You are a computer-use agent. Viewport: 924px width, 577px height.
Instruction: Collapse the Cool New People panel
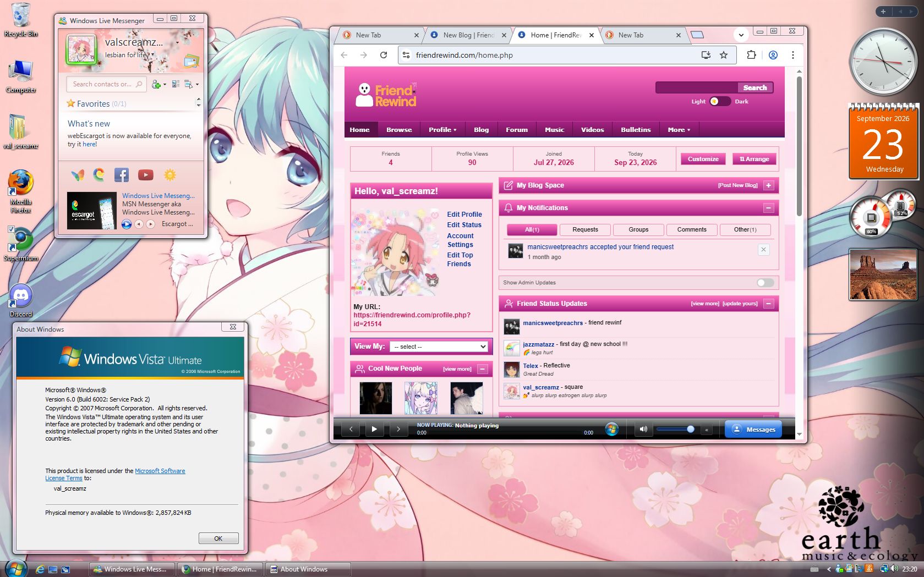coord(482,369)
